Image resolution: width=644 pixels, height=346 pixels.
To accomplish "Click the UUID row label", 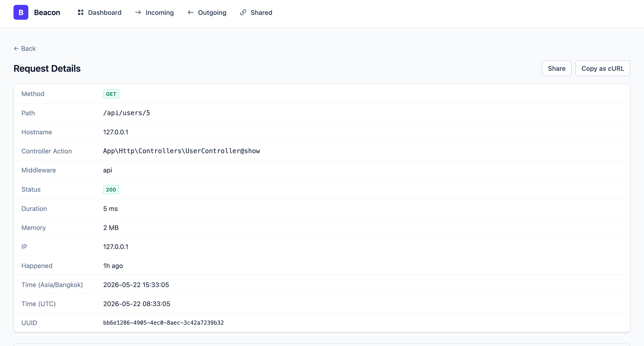I will click(x=29, y=323).
